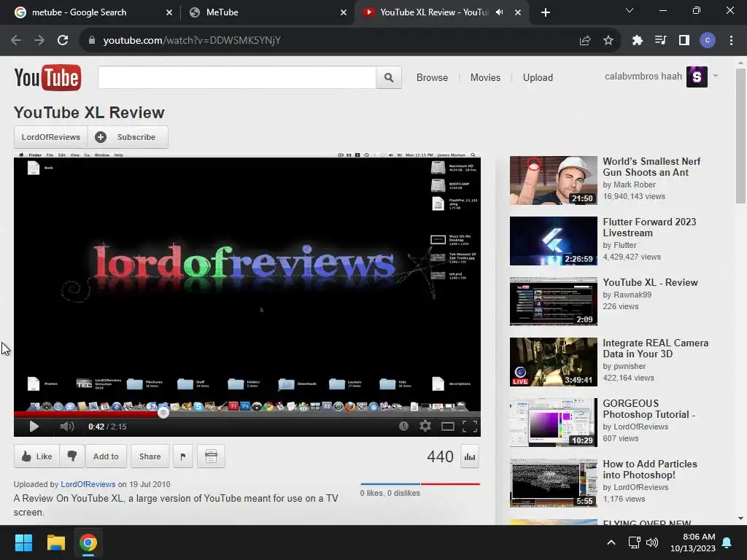Click Add to button
This screenshot has height=560, width=747.
106,456
